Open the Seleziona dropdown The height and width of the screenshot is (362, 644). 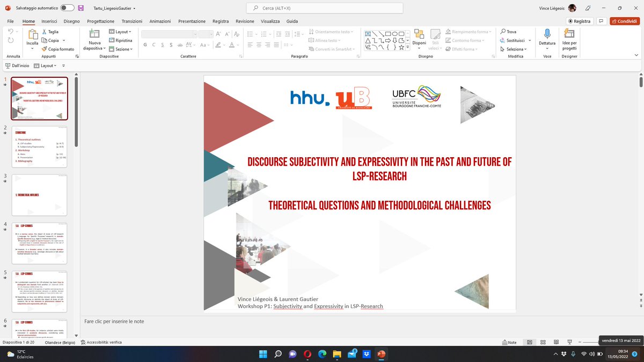coord(514,49)
